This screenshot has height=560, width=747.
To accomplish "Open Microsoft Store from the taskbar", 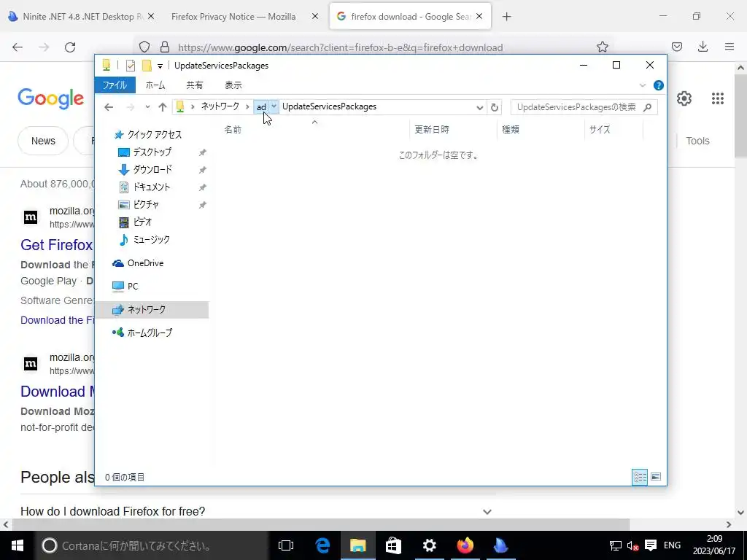I will tap(393, 545).
